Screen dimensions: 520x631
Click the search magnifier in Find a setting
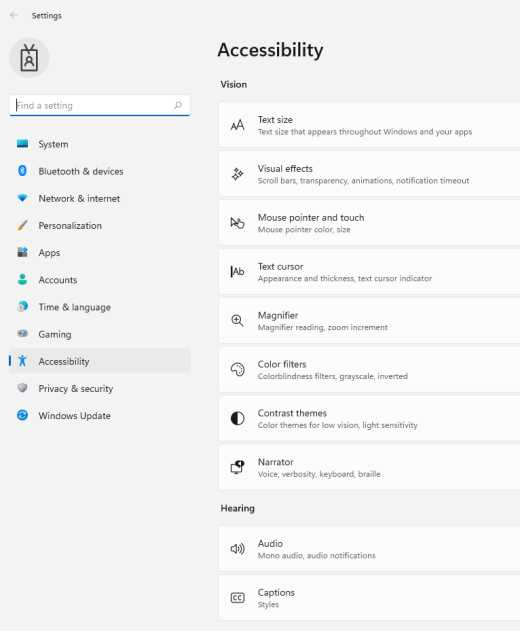178,105
